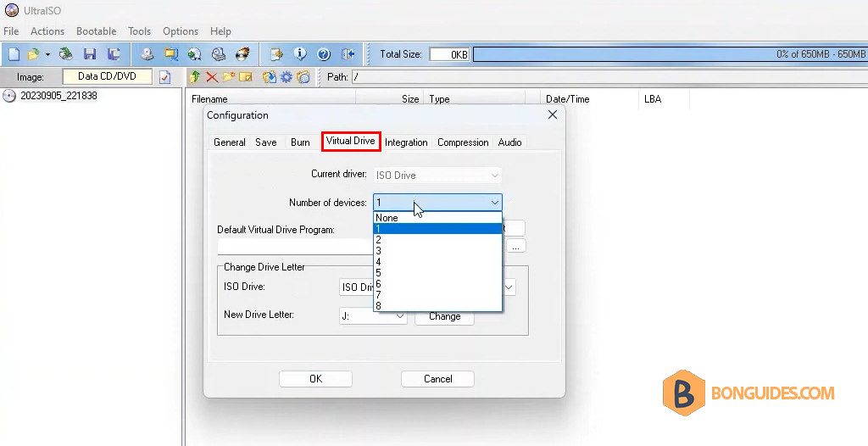Open the File menu

coord(11,31)
